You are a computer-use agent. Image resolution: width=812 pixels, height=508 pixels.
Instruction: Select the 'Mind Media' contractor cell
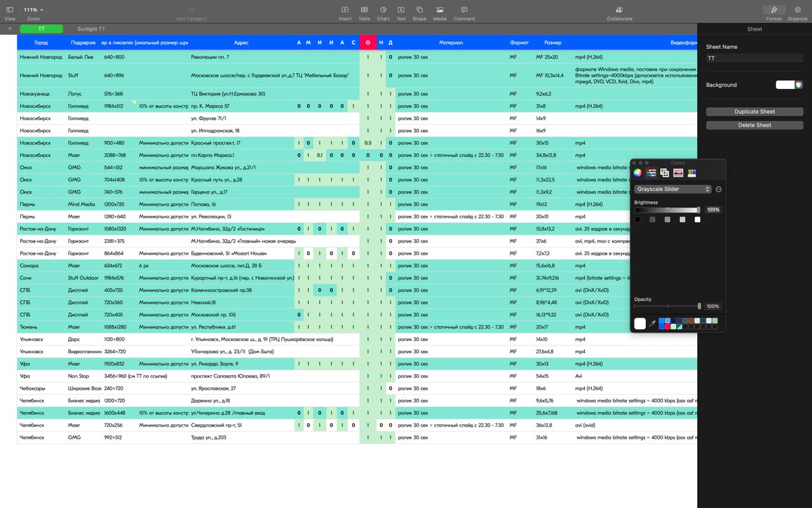(x=84, y=204)
